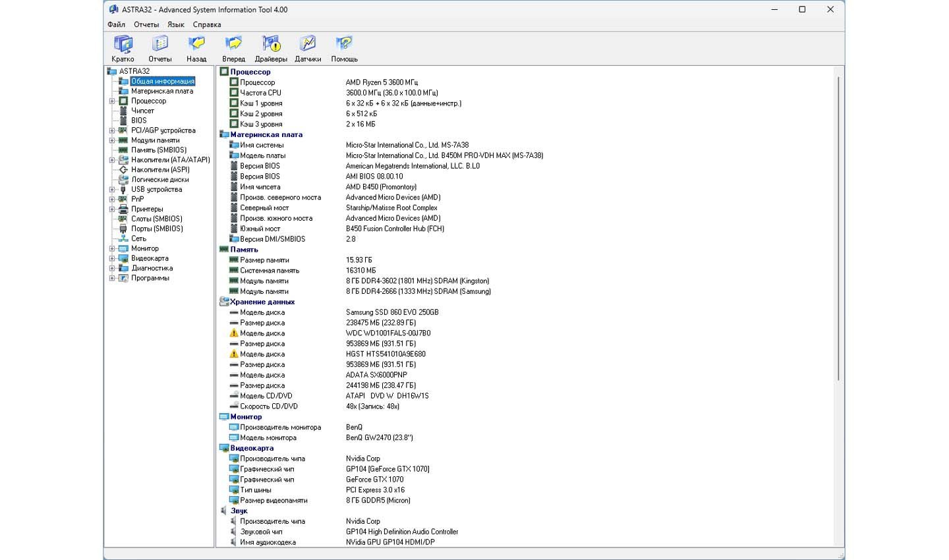
Task: Expand the Накопители (ATA/ATAPI) node
Action: coord(112,160)
